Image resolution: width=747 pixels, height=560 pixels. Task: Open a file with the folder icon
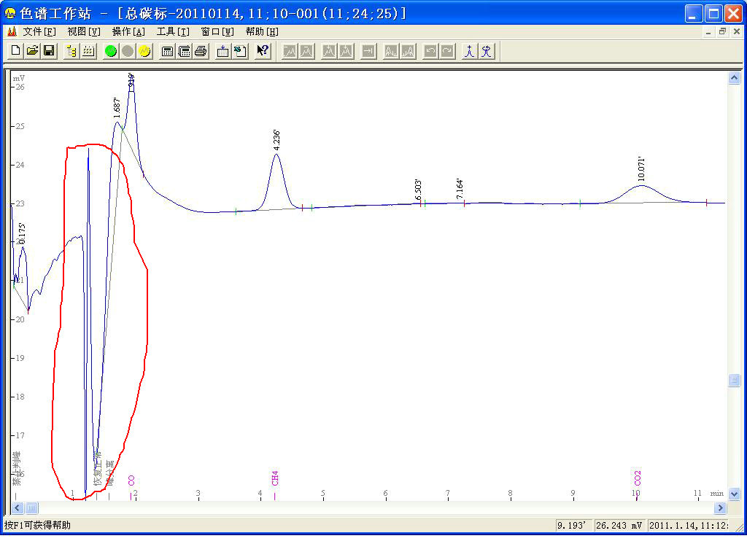click(x=32, y=51)
